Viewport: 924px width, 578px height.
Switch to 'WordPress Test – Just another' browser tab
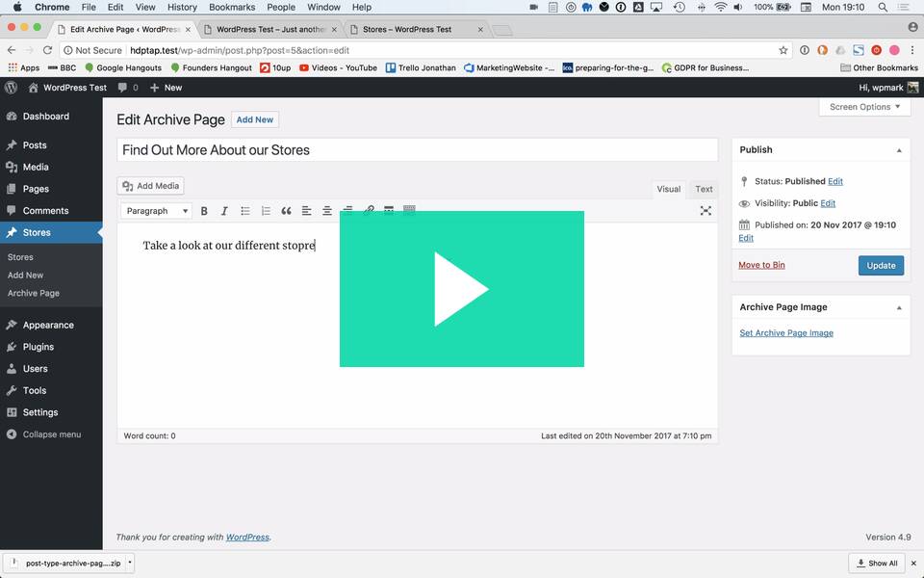270,29
